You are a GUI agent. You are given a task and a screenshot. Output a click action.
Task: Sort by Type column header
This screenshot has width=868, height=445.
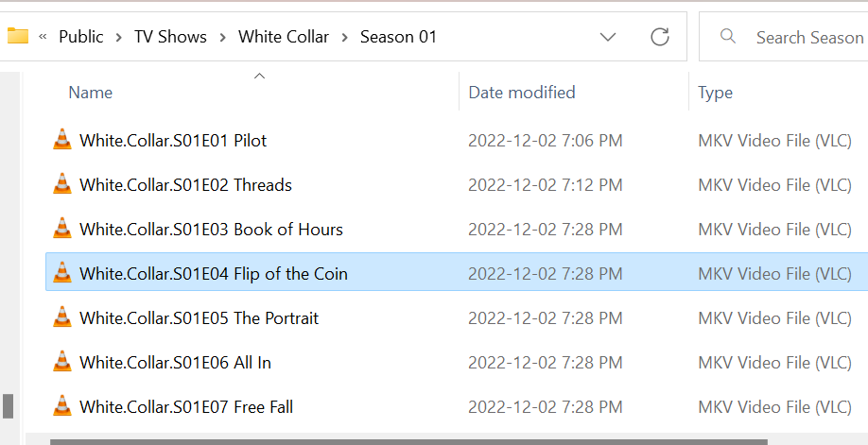[x=715, y=93]
